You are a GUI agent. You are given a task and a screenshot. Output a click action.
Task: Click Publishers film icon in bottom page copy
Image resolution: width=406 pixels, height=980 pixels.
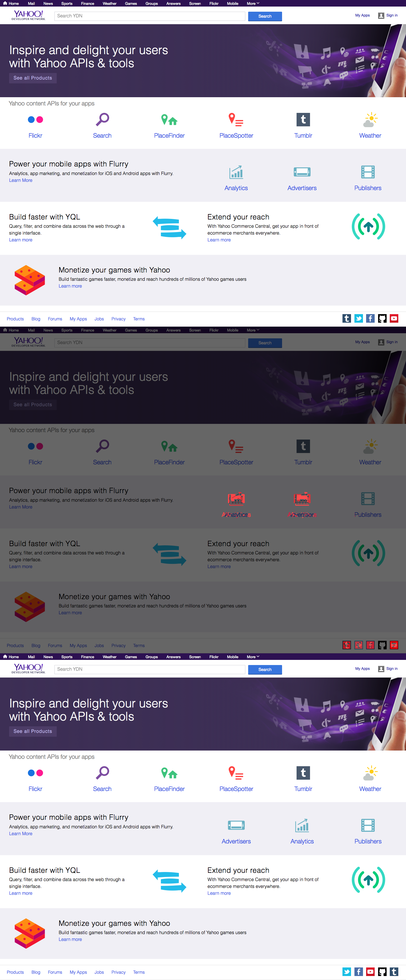pos(368,825)
